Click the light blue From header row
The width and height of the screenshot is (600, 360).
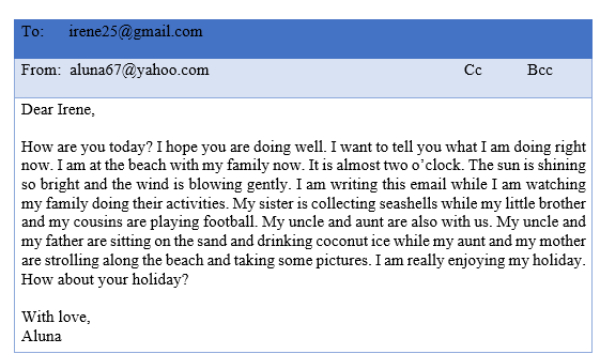tap(303, 78)
